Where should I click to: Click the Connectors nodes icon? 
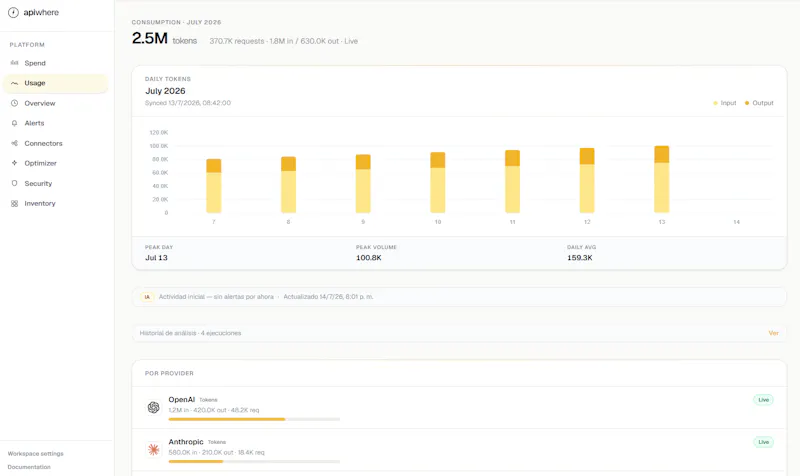tap(14, 143)
